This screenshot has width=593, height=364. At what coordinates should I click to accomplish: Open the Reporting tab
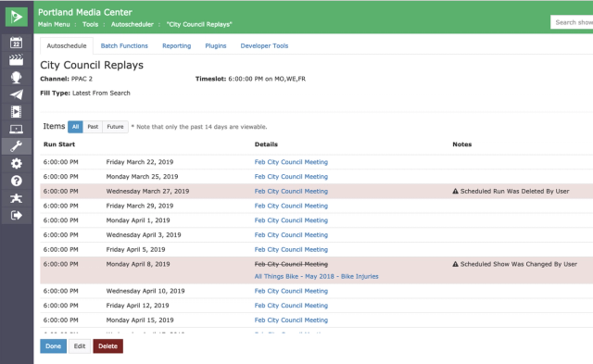click(x=177, y=45)
